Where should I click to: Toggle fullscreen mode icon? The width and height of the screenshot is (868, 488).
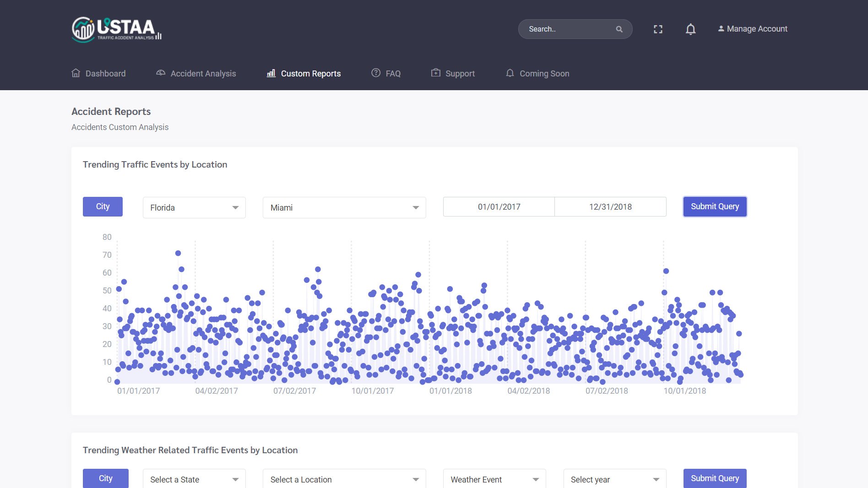click(658, 29)
